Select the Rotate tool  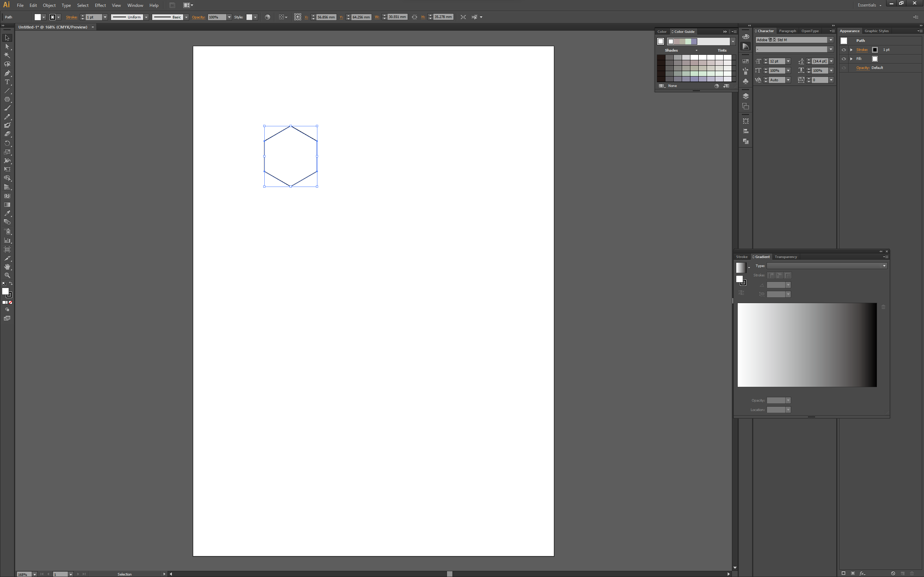[x=7, y=143]
